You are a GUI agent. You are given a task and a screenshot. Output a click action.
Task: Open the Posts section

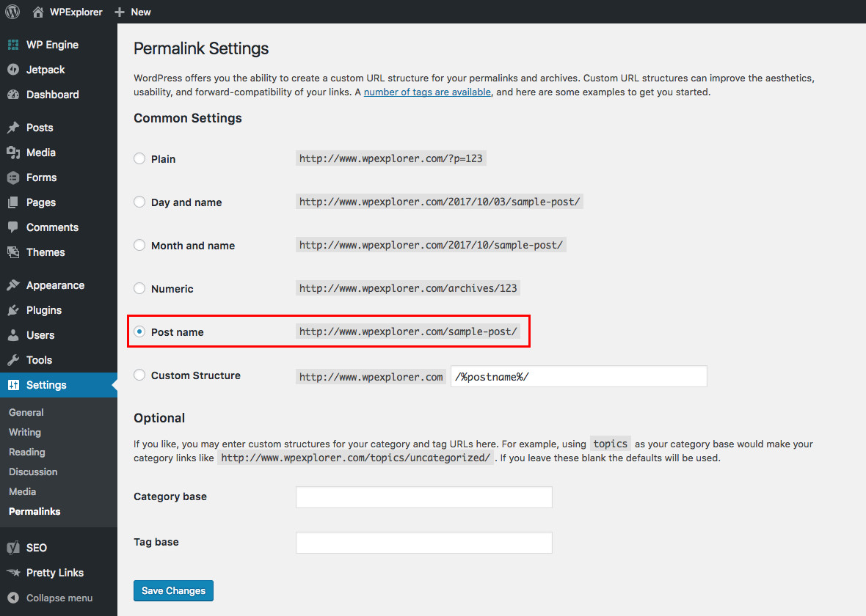click(39, 128)
